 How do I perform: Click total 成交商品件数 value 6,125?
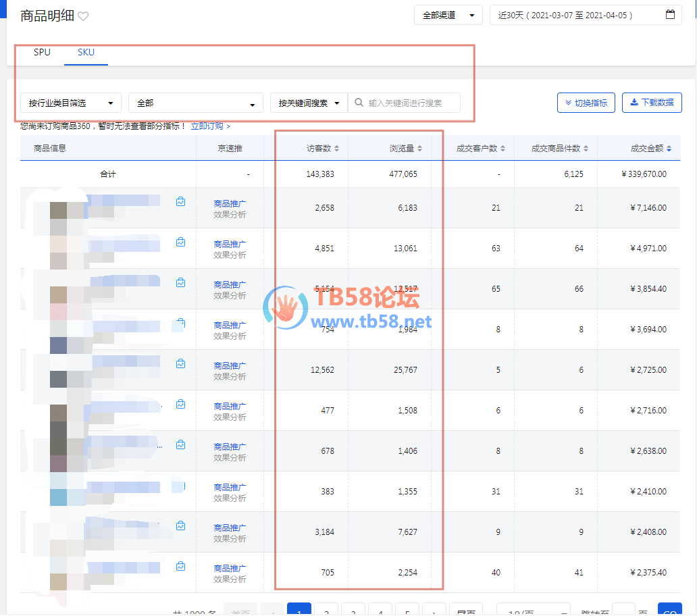[x=573, y=174]
